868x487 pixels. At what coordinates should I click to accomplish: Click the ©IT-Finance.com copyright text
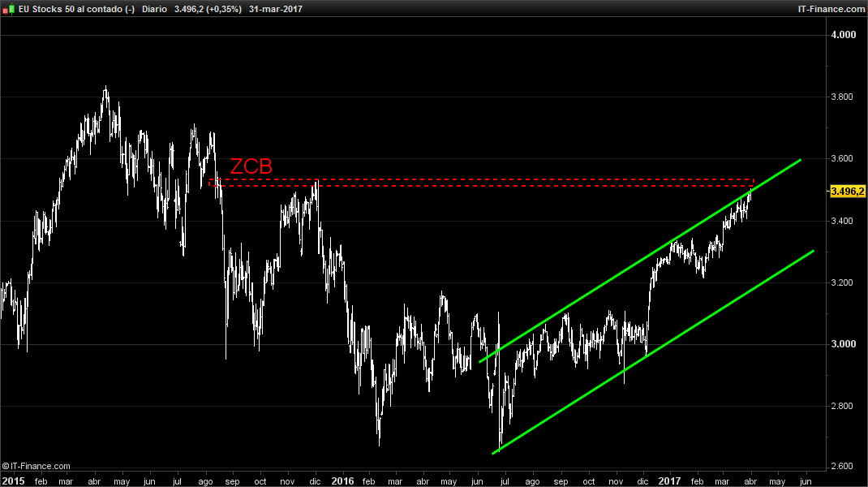[x=36, y=467]
